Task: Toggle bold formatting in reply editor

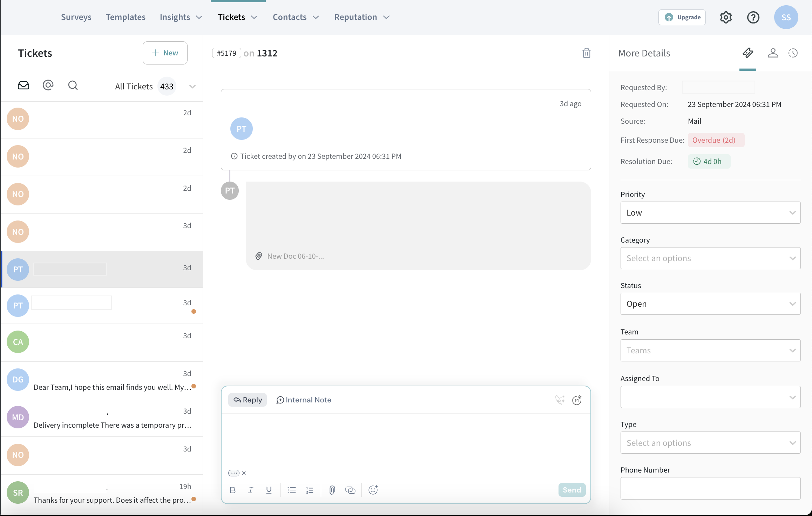Action: pyautogui.click(x=232, y=490)
